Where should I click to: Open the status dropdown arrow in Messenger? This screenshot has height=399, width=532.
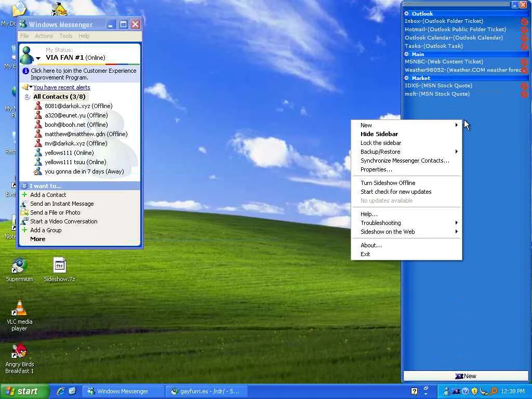pyautogui.click(x=38, y=58)
